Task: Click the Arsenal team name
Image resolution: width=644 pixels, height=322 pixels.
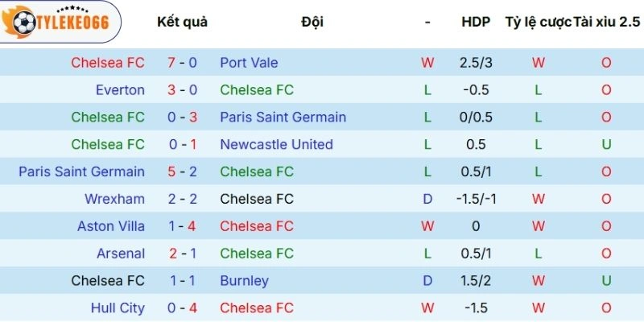Action: 121,254
